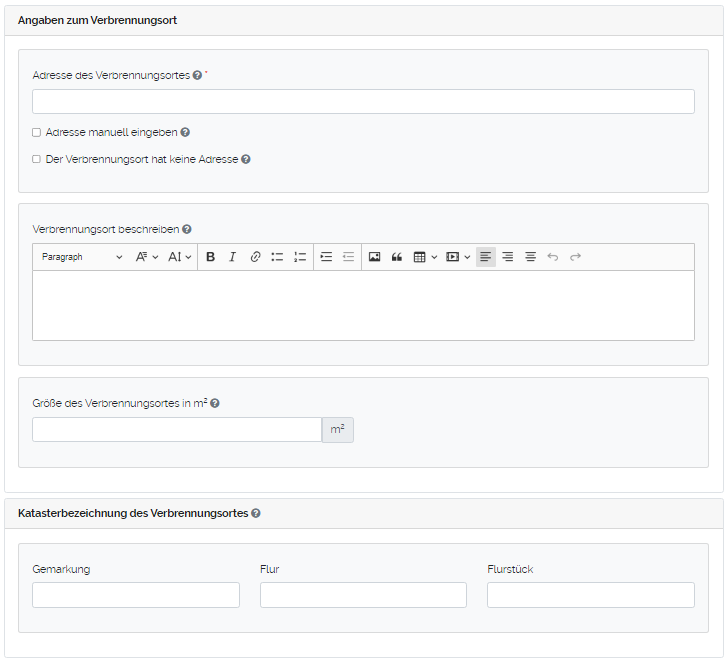
Task: Open the font size dropdown
Action: point(179,257)
